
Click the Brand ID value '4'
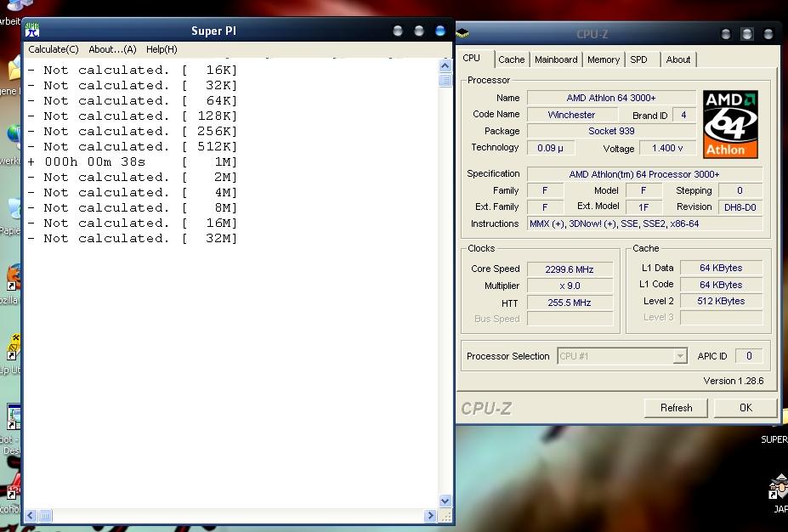[x=683, y=115]
